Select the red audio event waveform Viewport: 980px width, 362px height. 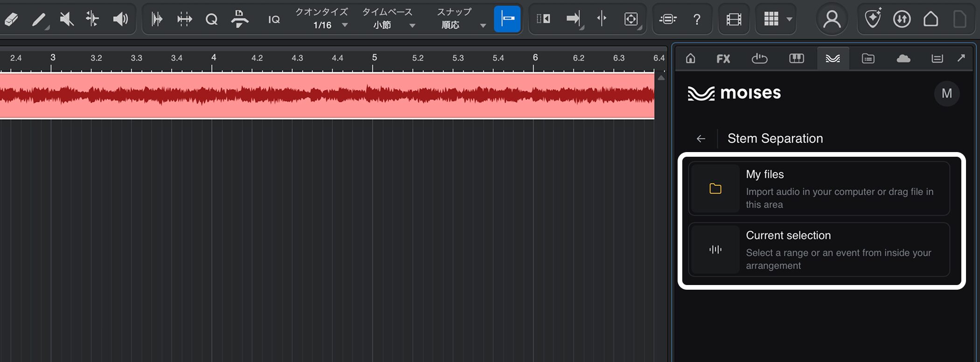click(327, 96)
